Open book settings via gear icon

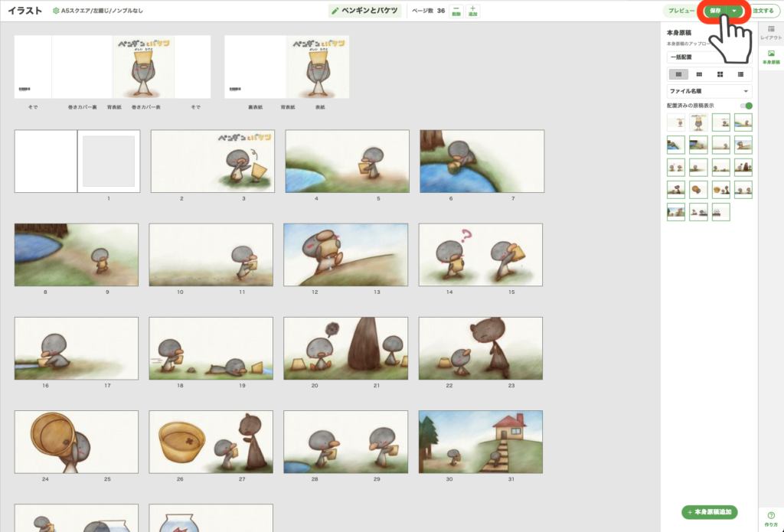[x=56, y=11]
